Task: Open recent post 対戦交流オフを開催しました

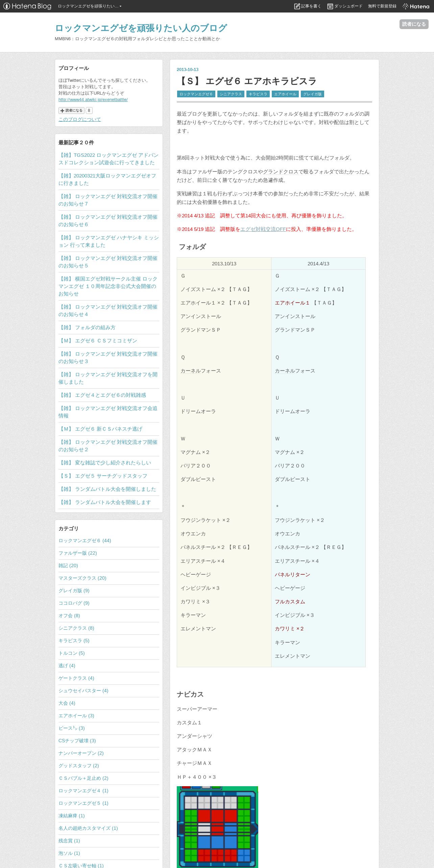Action: tap(108, 378)
